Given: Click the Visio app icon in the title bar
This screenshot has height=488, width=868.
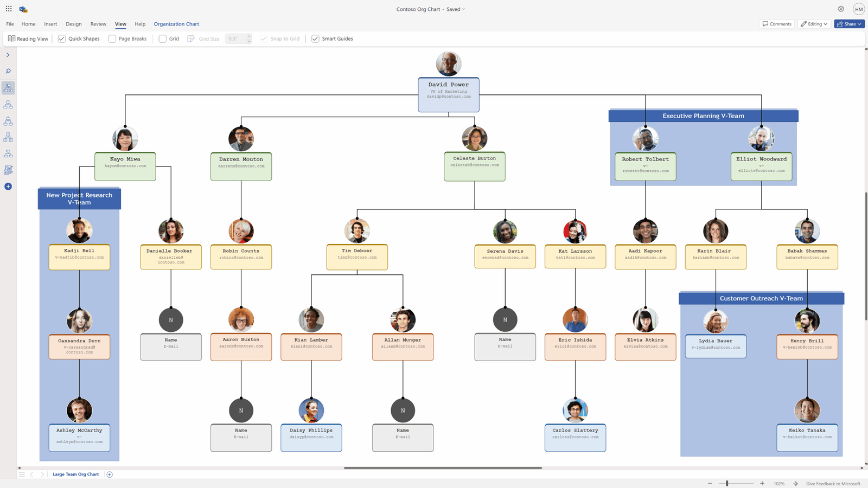Looking at the screenshot, I should [x=23, y=9].
